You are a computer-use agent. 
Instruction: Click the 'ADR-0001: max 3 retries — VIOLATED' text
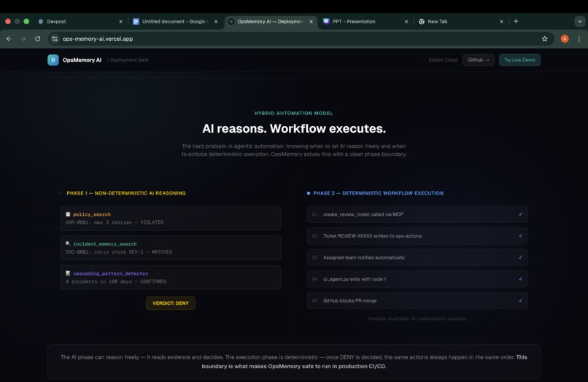pyautogui.click(x=115, y=222)
